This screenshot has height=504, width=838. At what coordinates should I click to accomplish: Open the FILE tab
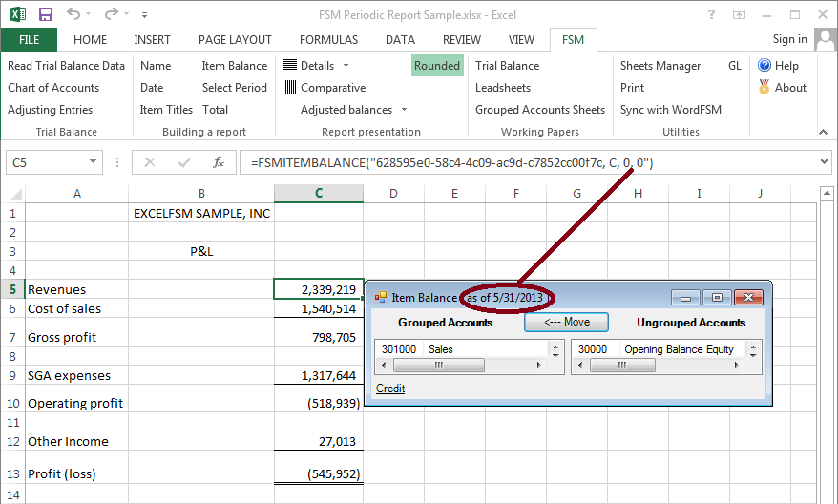29,39
